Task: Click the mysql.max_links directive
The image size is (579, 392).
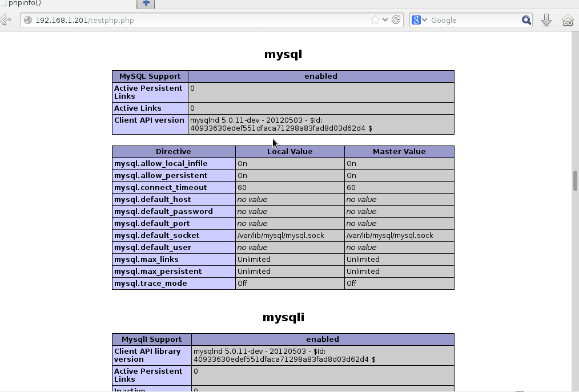Action: pos(174,260)
